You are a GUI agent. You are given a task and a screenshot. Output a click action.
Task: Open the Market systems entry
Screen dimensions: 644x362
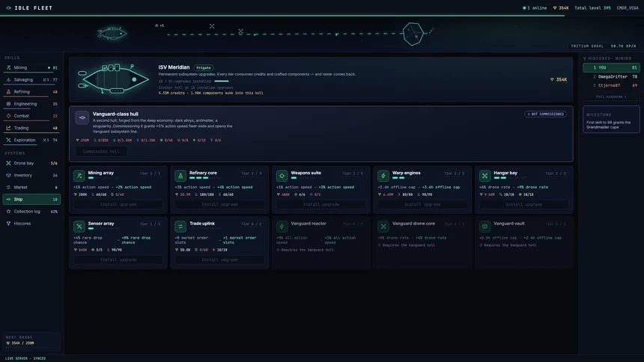pos(31,187)
